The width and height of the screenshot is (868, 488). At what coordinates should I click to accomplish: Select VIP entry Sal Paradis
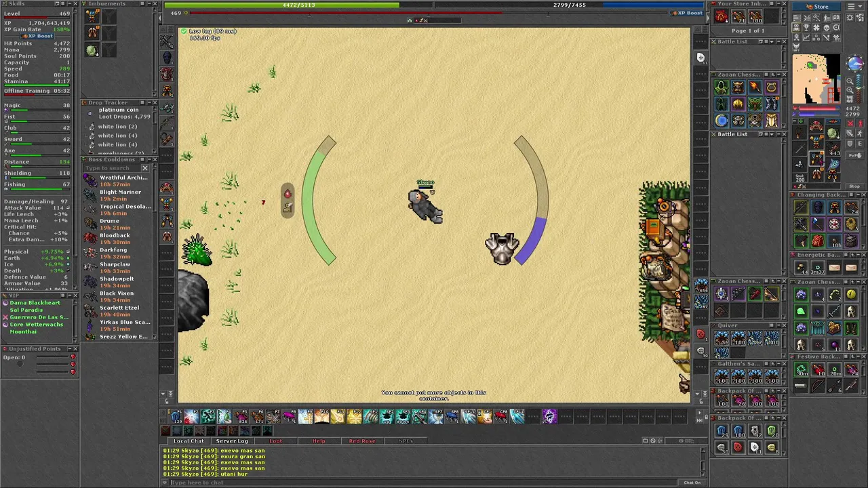[x=26, y=310]
